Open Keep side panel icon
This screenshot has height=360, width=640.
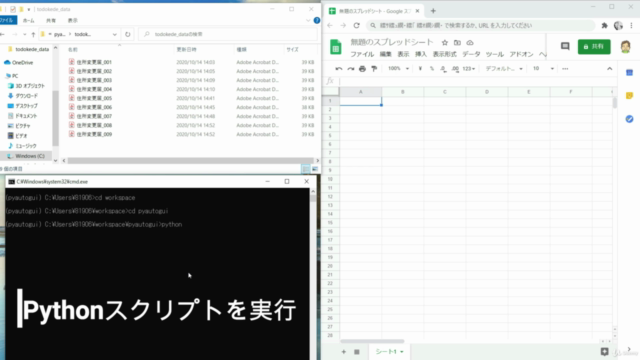(629, 96)
